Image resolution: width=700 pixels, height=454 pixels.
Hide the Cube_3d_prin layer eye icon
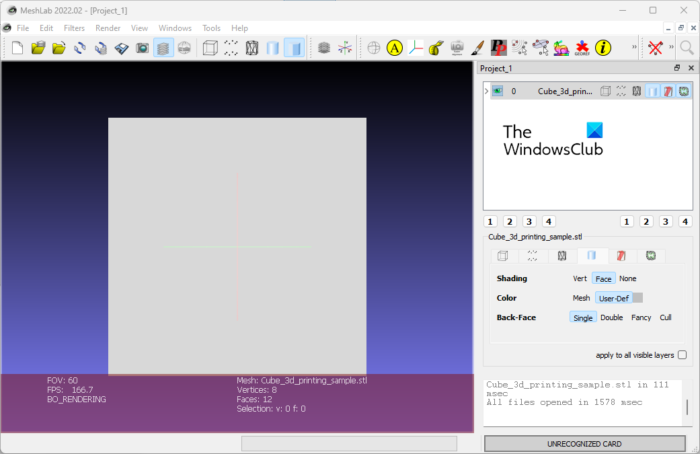click(497, 91)
